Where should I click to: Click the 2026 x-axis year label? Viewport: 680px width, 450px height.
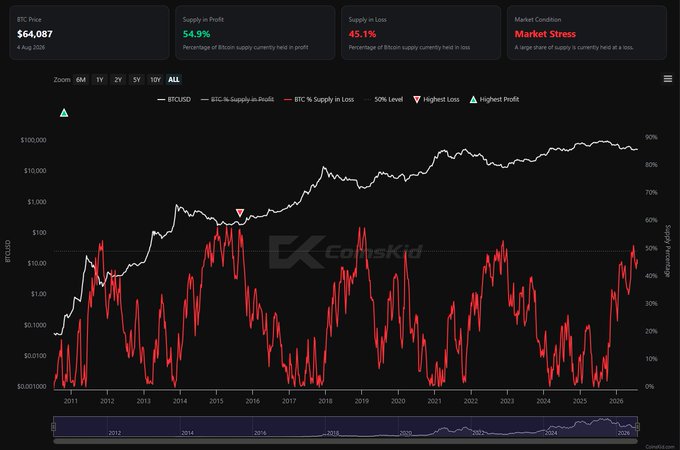[x=616, y=401]
